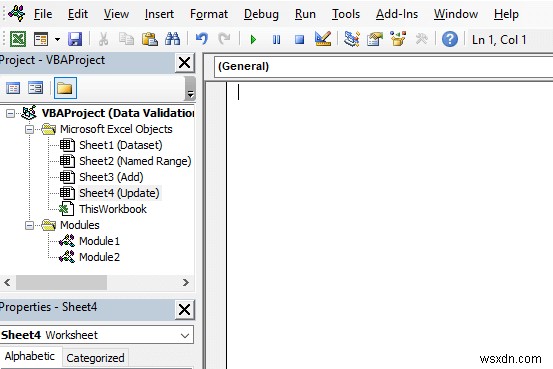This screenshot has height=369, width=553.
Task: Open the Help menu
Action: tap(506, 14)
